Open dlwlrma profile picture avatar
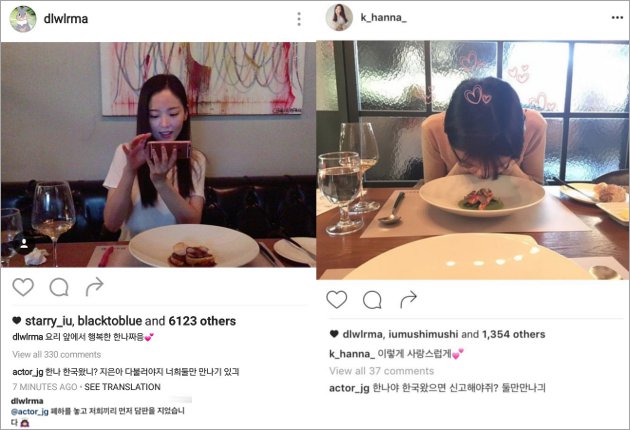The height and width of the screenshot is (430, 630). [x=23, y=19]
